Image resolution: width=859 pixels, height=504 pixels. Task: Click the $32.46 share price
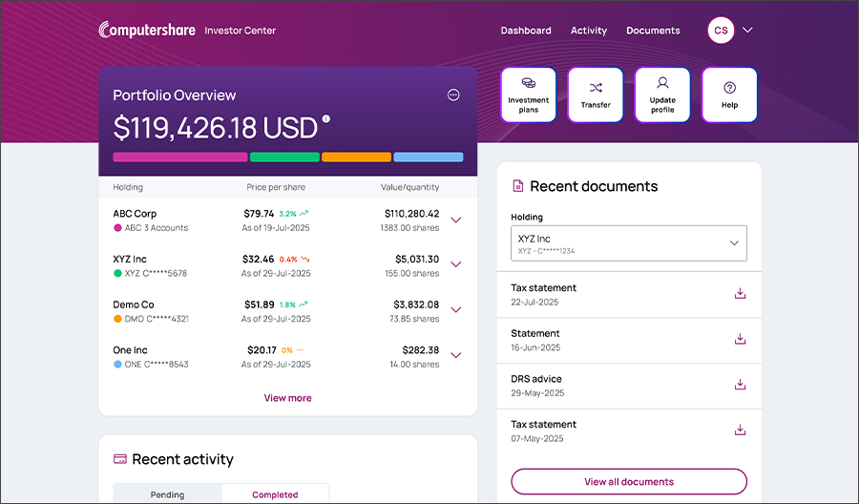259,259
